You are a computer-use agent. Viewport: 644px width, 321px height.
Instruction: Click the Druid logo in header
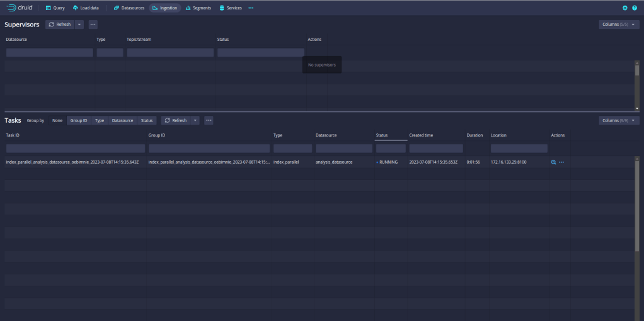point(20,8)
